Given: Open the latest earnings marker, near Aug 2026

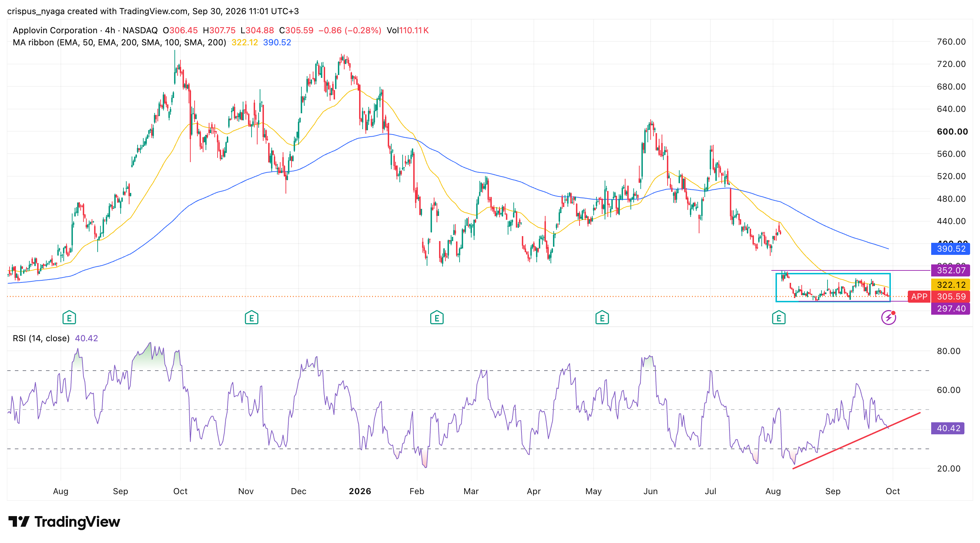Looking at the screenshot, I should point(779,318).
